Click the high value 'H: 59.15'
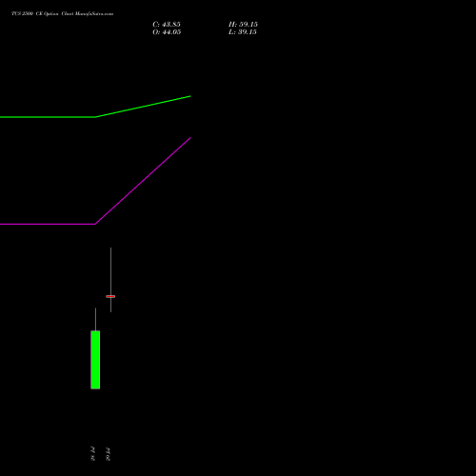476x476 pixels. click(243, 25)
